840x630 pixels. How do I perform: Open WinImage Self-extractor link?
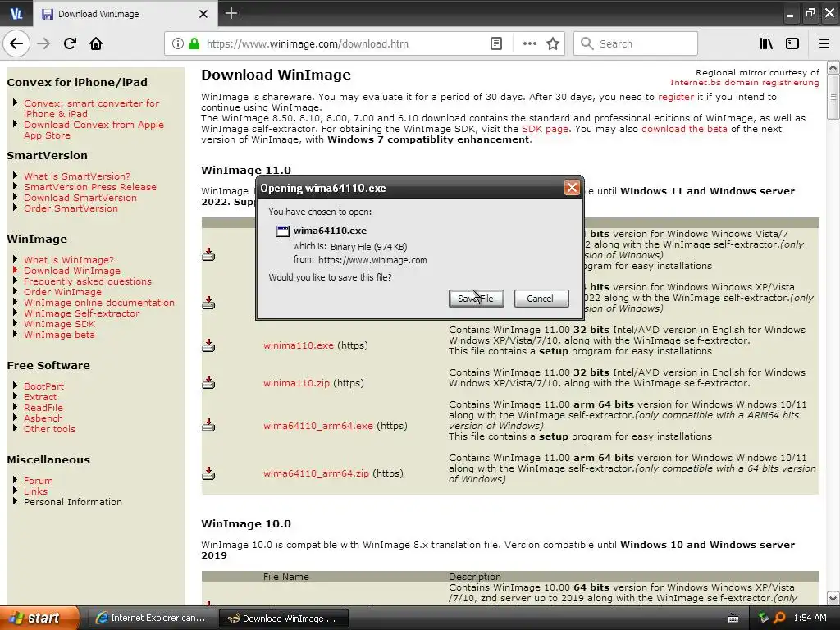81,313
